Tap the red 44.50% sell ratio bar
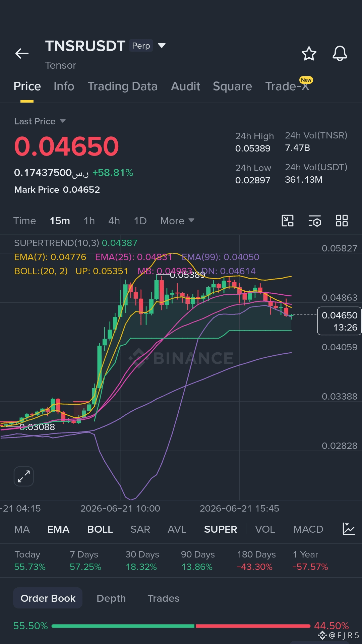This screenshot has width=362, height=644. [253, 626]
